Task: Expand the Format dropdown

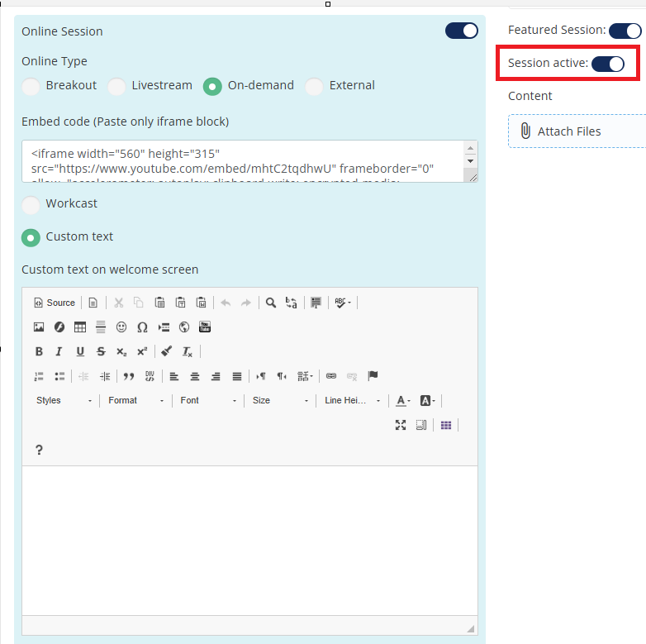Action: coord(136,401)
